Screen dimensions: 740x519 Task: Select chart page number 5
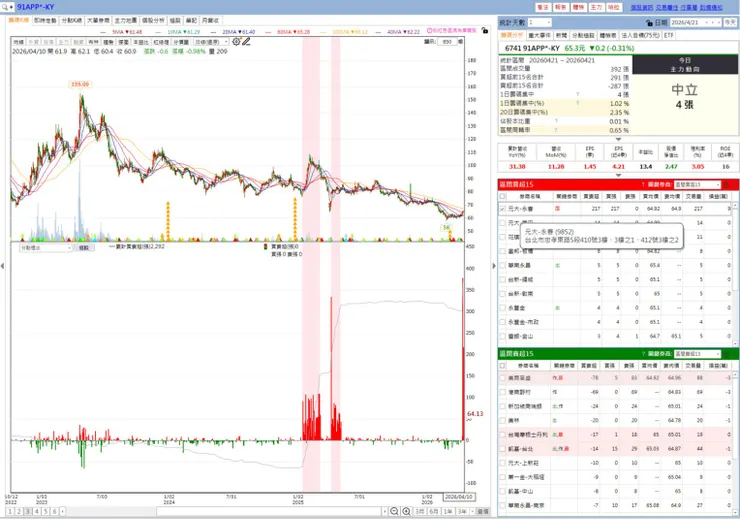tap(46, 511)
